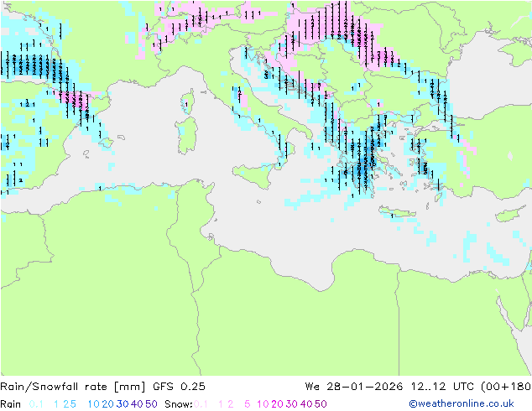Image resolution: width=532 pixels, height=411 pixels.
Task: Click the island of Sicily on the map
Action: 253,174
